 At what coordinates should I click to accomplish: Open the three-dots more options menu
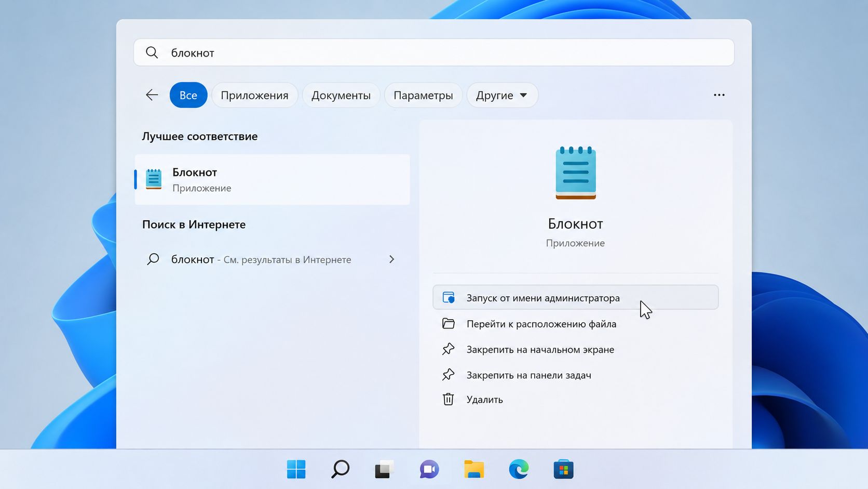click(x=719, y=95)
